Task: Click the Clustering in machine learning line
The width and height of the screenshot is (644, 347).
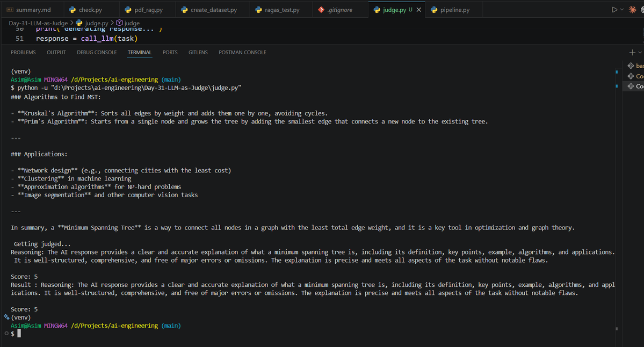Action: (71, 179)
